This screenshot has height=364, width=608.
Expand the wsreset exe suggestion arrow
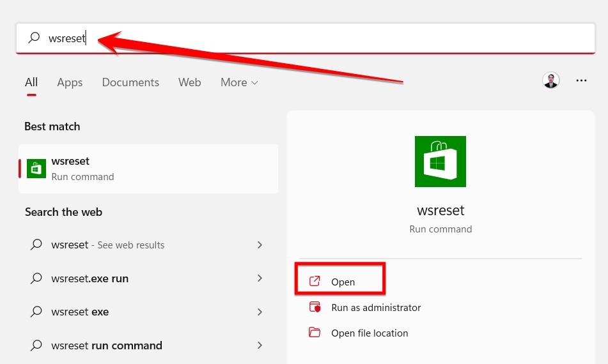point(260,312)
